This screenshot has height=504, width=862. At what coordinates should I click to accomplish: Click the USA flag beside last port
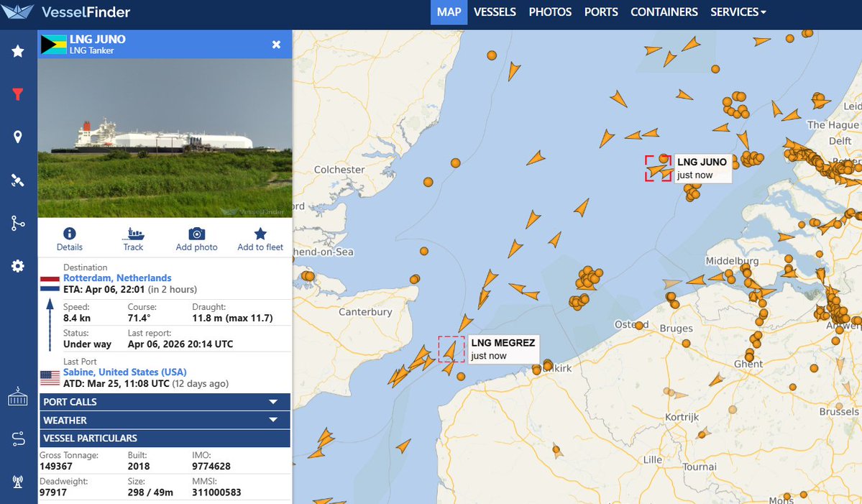coord(50,377)
